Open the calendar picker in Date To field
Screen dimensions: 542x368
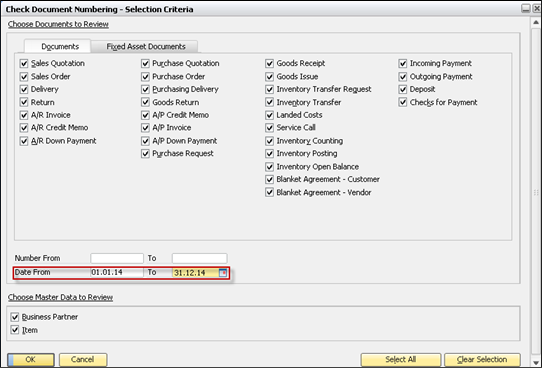[223, 273]
